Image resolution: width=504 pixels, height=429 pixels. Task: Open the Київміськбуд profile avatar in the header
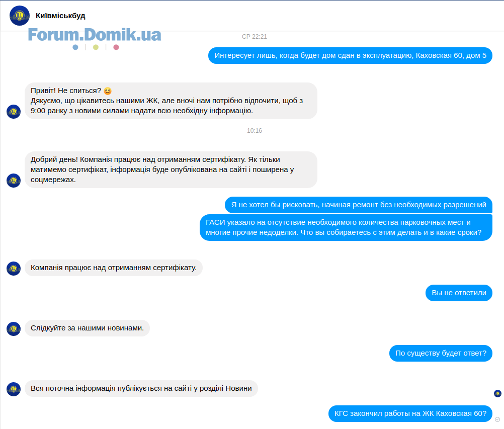[20, 16]
